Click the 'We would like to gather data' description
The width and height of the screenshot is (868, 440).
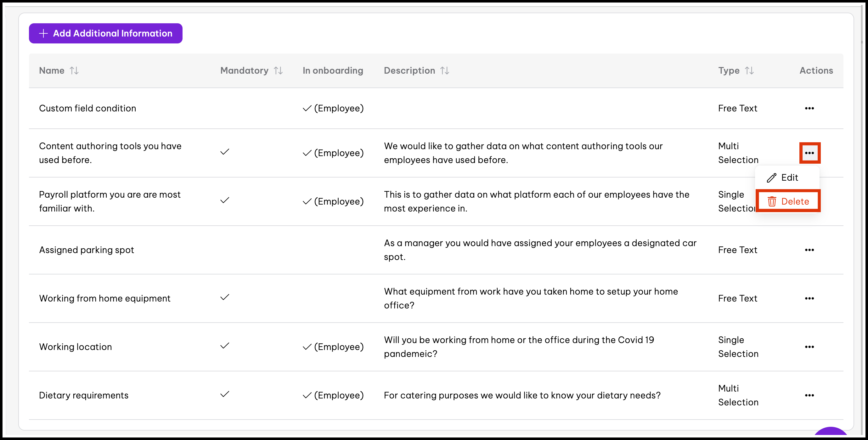click(x=523, y=153)
